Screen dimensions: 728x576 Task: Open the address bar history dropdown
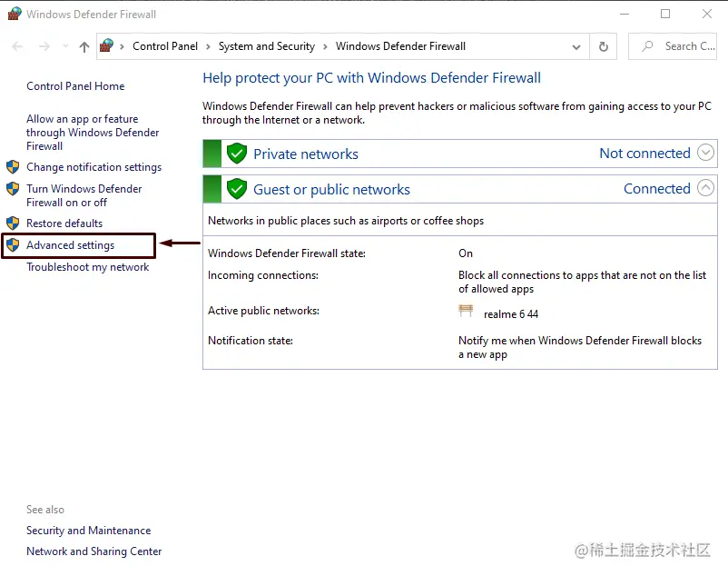[x=576, y=47]
